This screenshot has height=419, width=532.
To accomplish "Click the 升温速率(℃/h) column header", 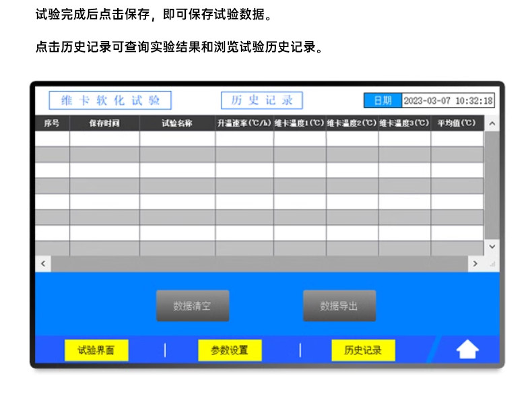I will click(x=244, y=123).
